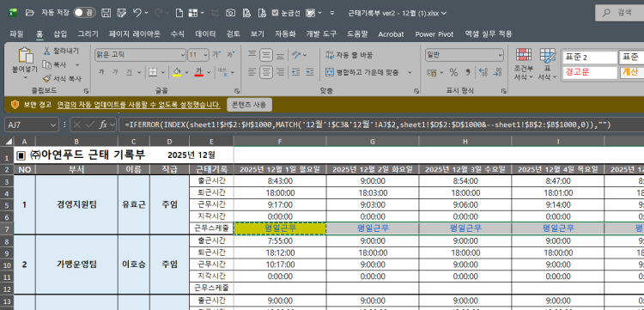This screenshot has width=644, height=310.
Task: Align text left
Action: click(252, 72)
